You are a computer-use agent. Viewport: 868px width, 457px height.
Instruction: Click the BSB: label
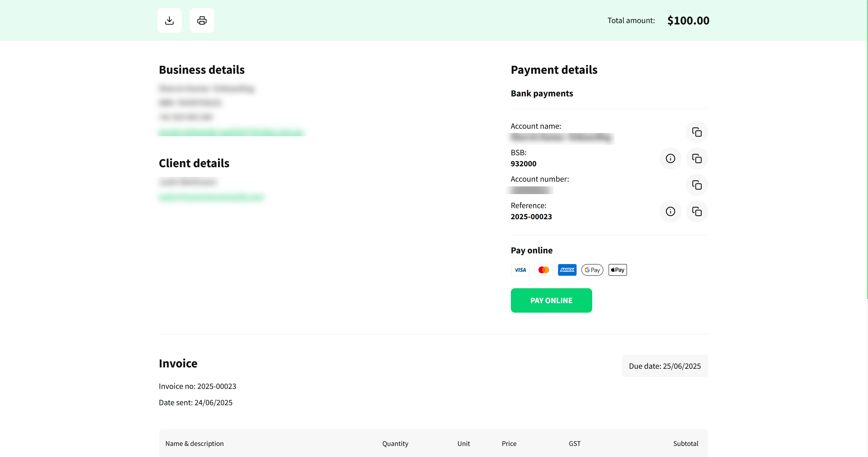click(x=519, y=153)
